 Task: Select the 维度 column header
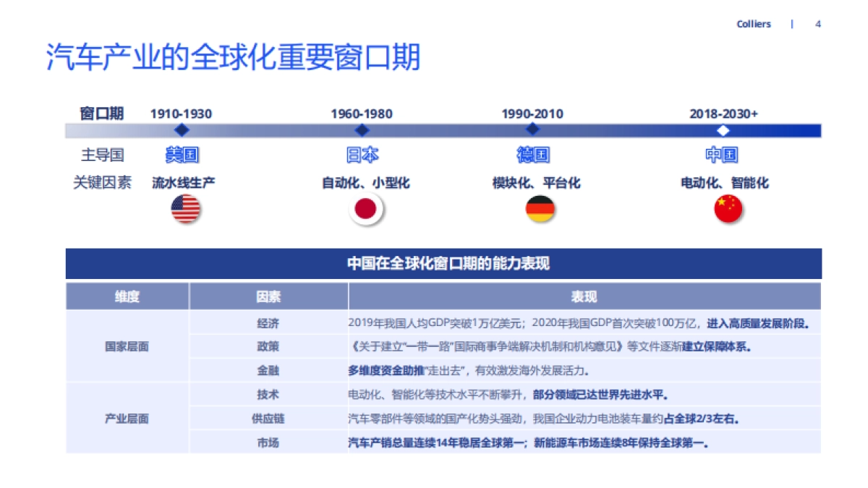(x=128, y=296)
